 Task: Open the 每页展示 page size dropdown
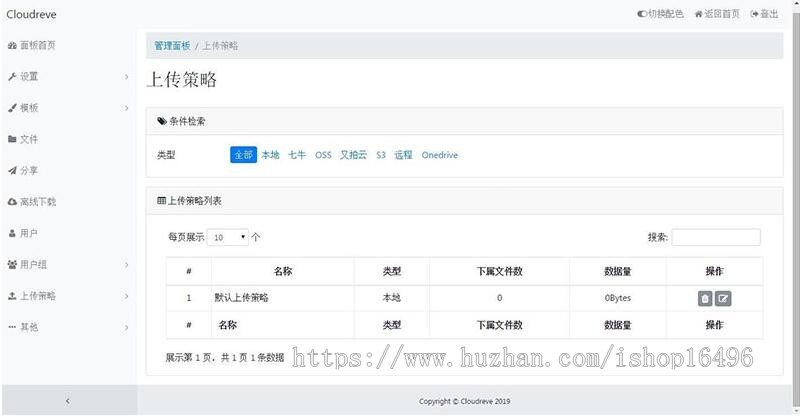228,237
